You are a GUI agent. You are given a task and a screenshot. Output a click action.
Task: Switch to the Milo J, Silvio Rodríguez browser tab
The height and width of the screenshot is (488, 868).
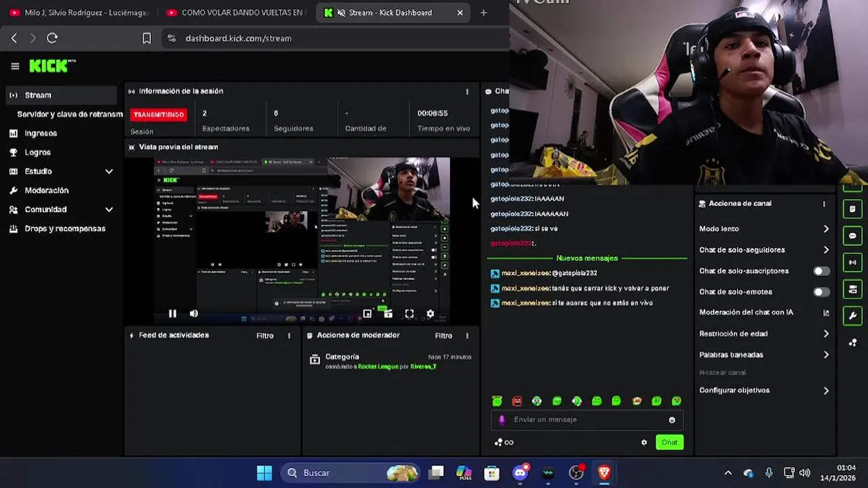(79, 12)
